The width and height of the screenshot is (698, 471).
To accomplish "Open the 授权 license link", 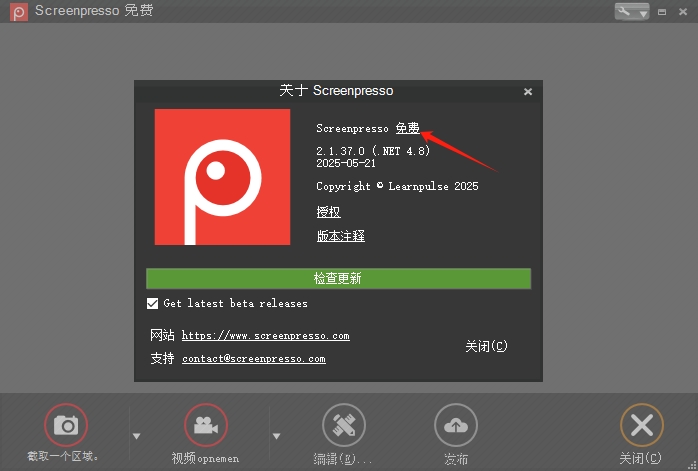I will tap(328, 212).
